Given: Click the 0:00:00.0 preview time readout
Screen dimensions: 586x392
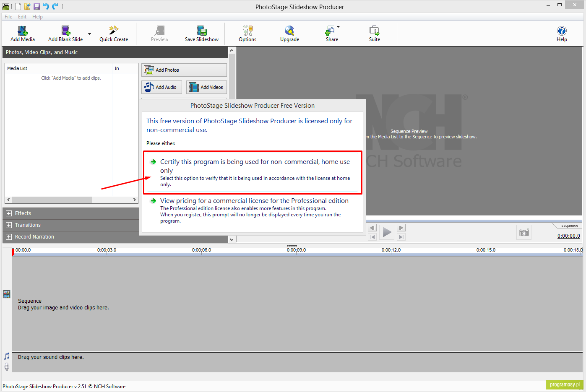Looking at the screenshot, I should click(x=569, y=236).
